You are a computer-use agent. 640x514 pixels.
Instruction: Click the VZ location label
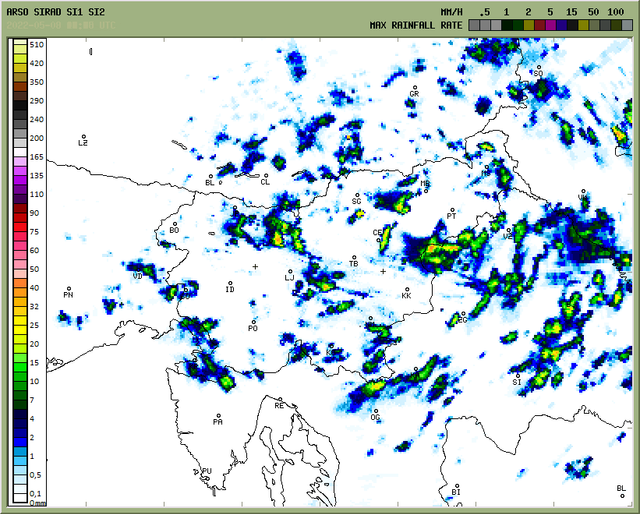point(507,236)
